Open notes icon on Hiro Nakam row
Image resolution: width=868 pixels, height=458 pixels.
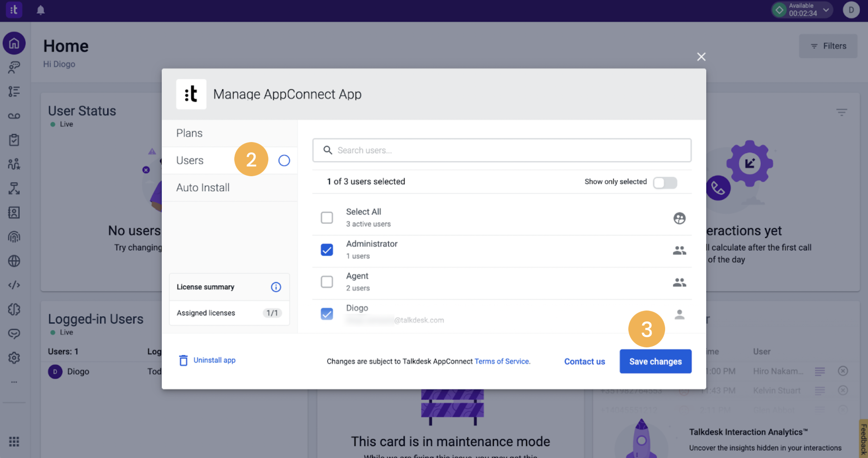coord(820,371)
